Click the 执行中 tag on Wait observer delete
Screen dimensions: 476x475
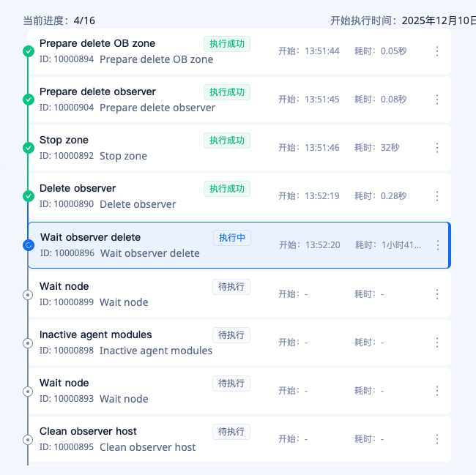tap(232, 238)
